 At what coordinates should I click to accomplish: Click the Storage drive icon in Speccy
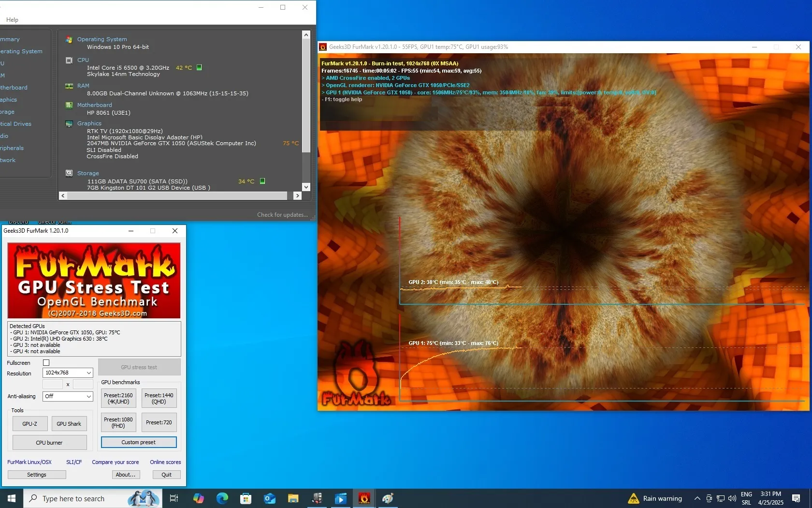(x=69, y=173)
